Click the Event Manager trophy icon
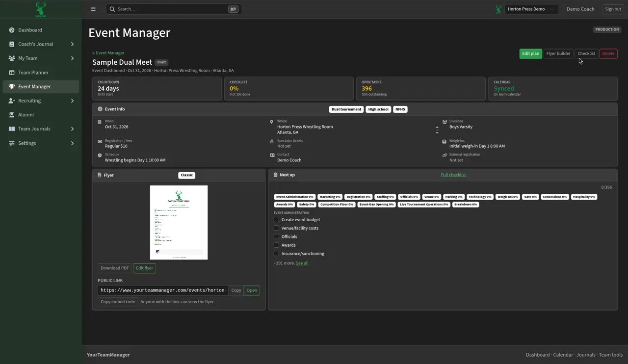628x364 pixels. tap(12, 86)
